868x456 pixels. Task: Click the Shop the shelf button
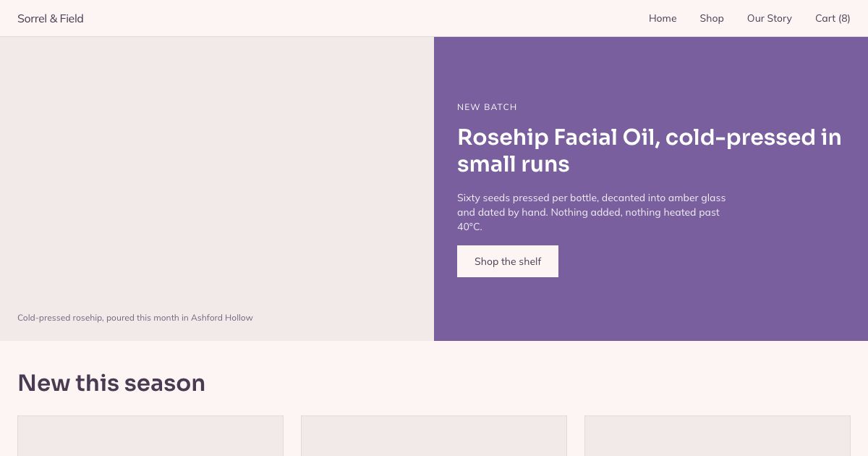(508, 261)
